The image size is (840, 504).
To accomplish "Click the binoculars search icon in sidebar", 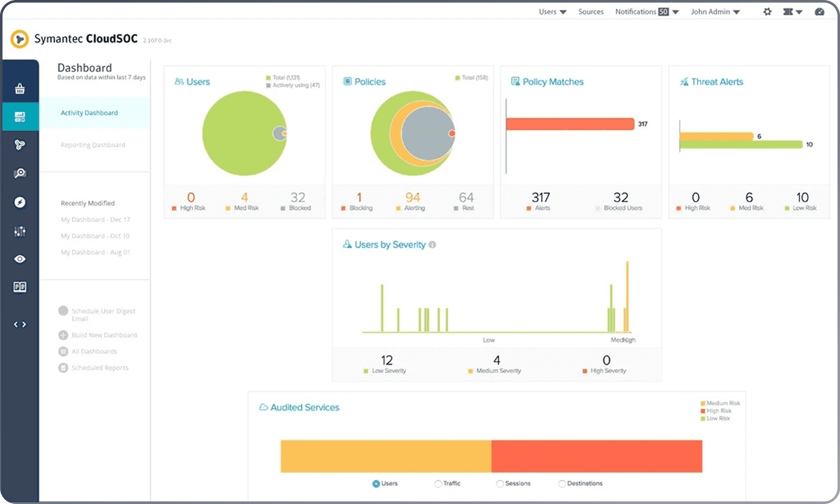I will pos(20,173).
